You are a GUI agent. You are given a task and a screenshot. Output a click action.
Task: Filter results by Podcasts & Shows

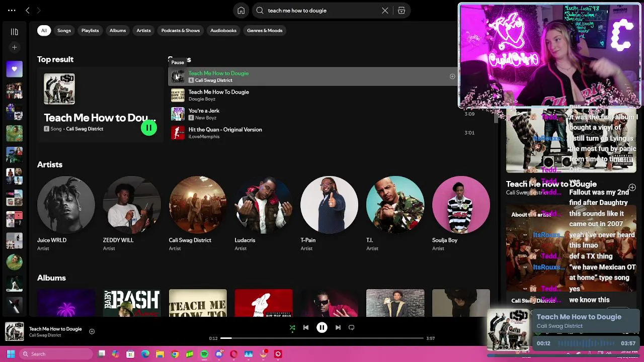181,31
